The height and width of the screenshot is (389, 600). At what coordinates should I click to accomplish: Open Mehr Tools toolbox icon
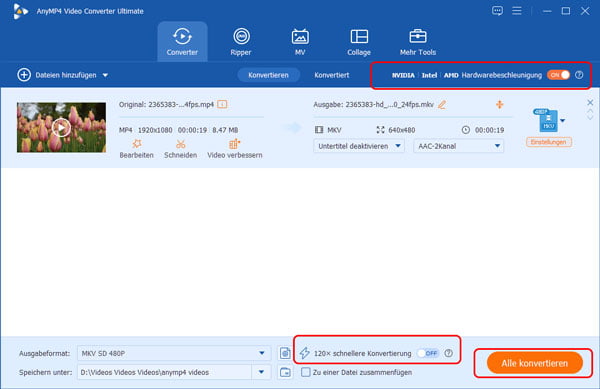click(x=417, y=37)
